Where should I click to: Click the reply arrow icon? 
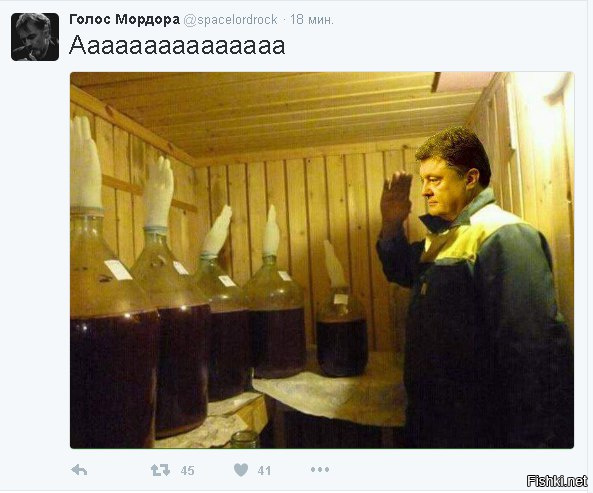(x=79, y=470)
